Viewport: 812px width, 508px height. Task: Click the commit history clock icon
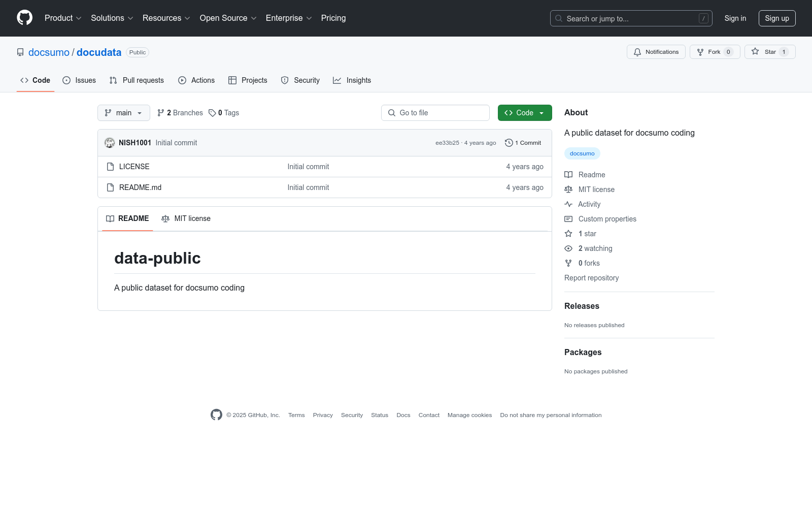(x=509, y=143)
